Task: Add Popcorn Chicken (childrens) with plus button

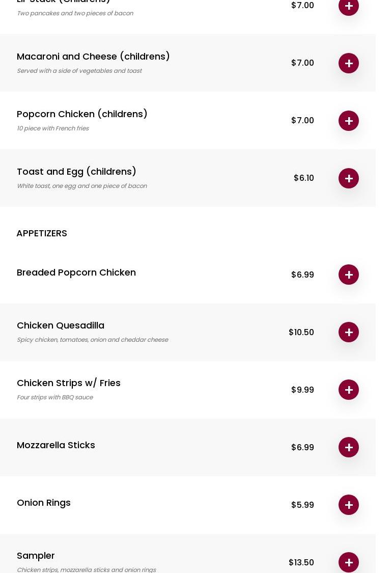Action: [x=349, y=121]
